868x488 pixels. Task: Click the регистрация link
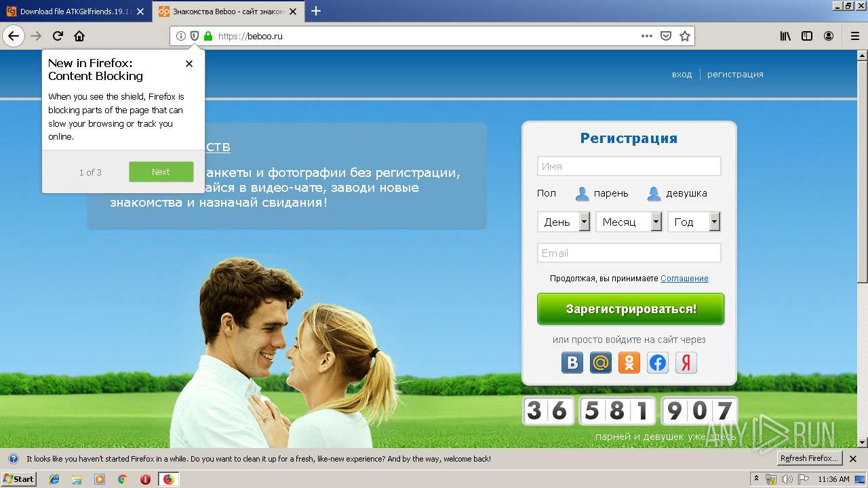pos(735,75)
